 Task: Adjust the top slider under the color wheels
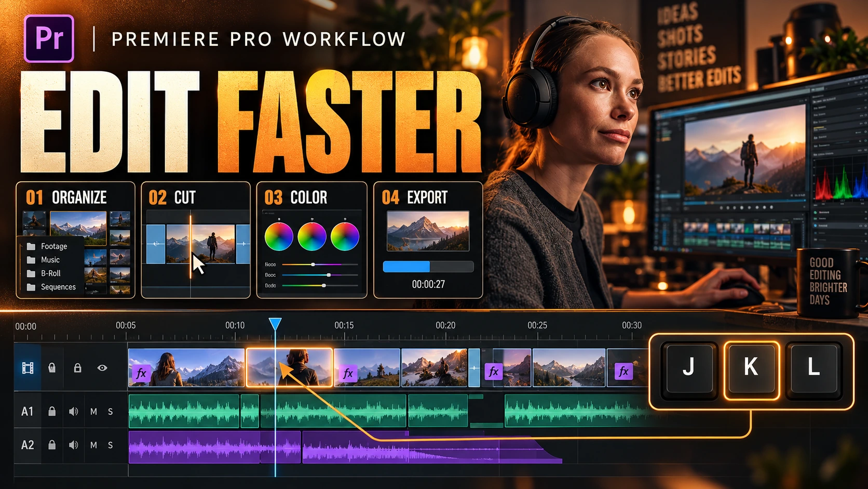[320, 265]
